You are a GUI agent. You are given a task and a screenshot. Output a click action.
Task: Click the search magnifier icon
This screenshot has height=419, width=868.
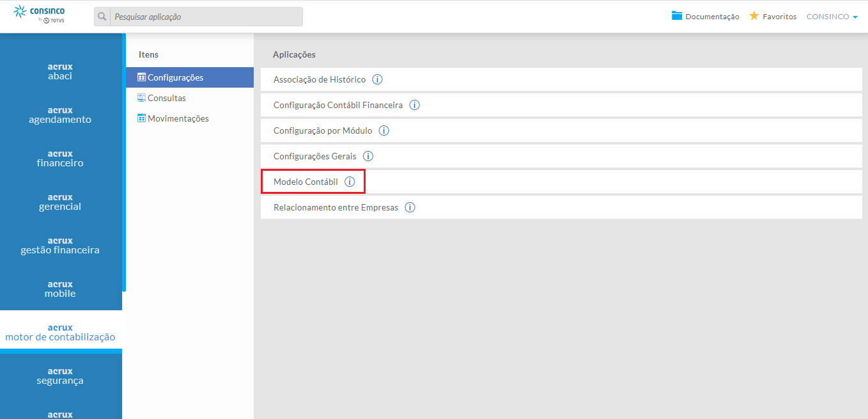click(x=102, y=17)
